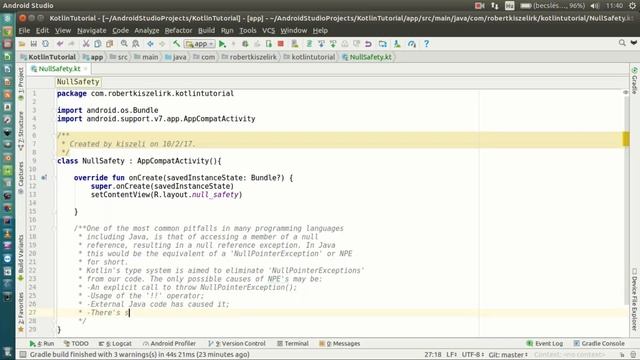The width and height of the screenshot is (640, 360).
Task: Open the Build menu
Action: tap(206, 31)
